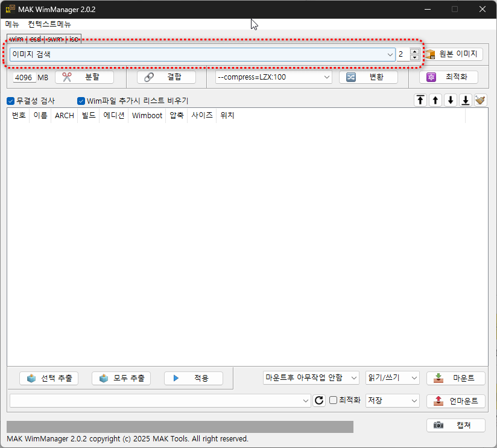
Task: Decrease the image index stepper value
Action: (414, 58)
